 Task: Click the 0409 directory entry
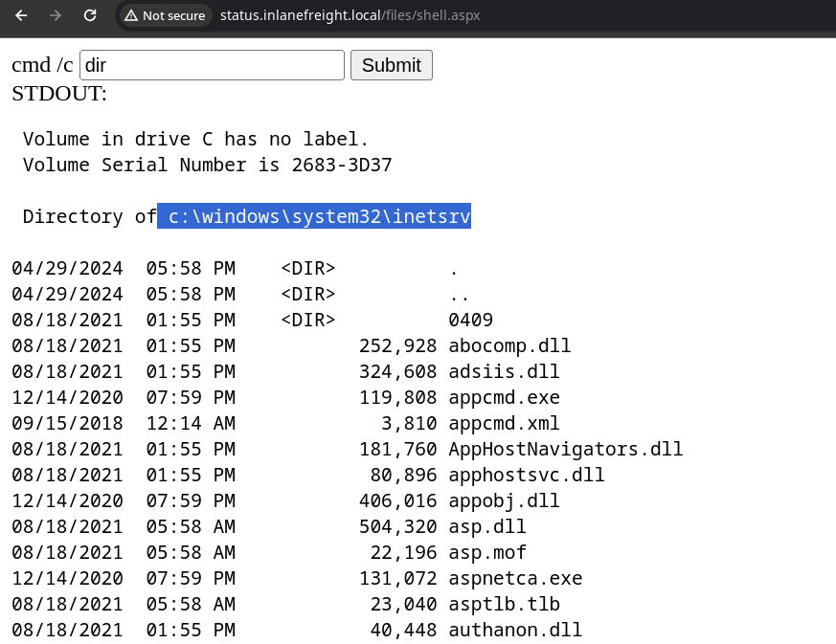coord(470,320)
